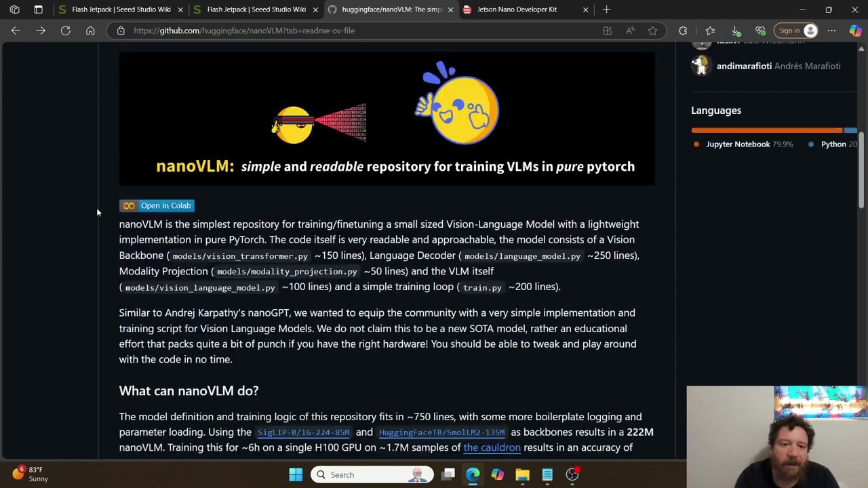Click the Languages sidebar heading
Image resolution: width=868 pixels, height=488 pixels.
coord(716,110)
